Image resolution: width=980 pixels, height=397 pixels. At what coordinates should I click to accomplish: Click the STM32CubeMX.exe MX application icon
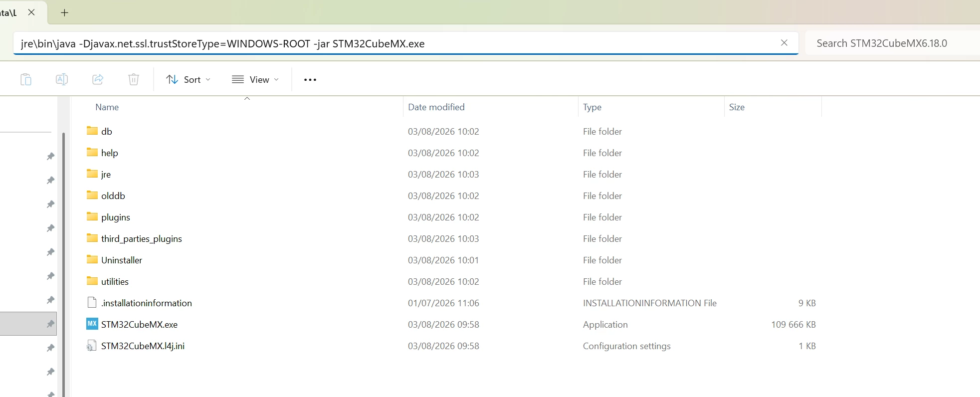click(x=92, y=324)
